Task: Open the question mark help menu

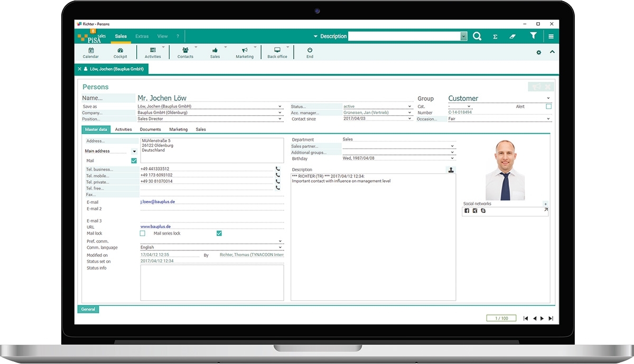Action: tap(178, 36)
